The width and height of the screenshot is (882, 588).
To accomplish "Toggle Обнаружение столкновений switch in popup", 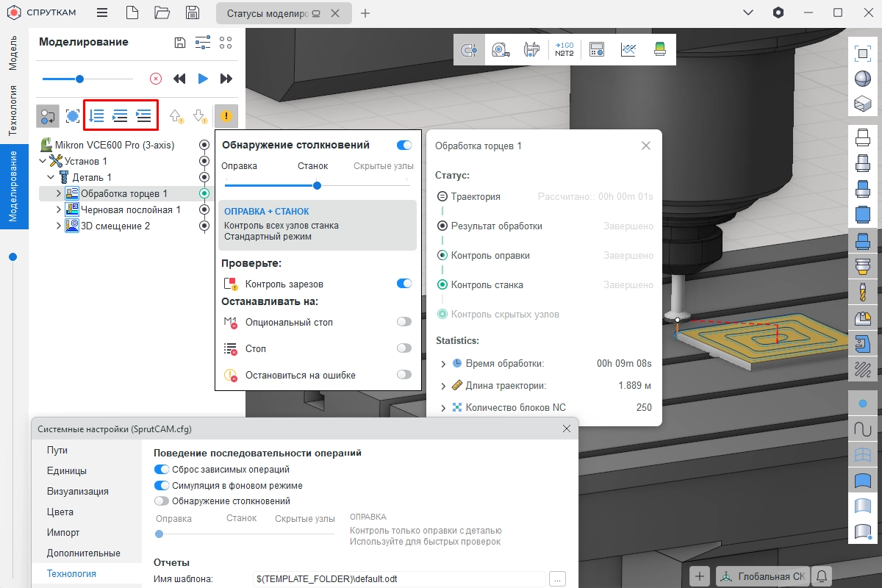I will coord(404,146).
